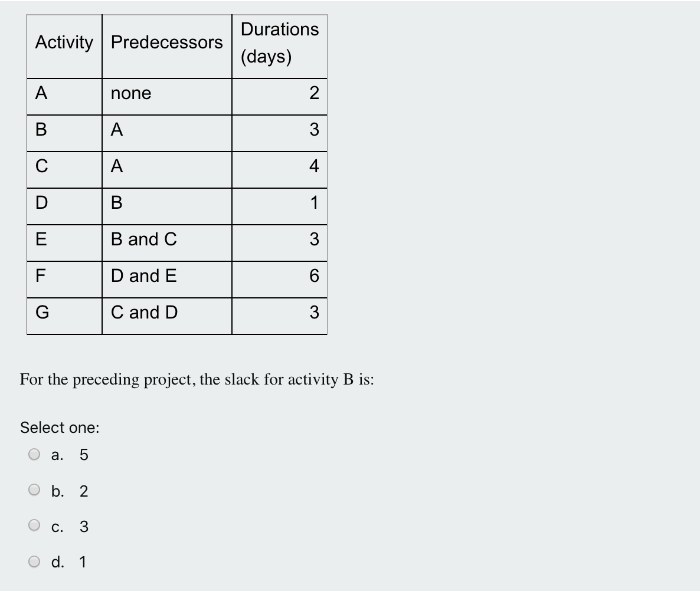Click the answer label text '5'
The width and height of the screenshot is (700, 591).
coord(83,454)
